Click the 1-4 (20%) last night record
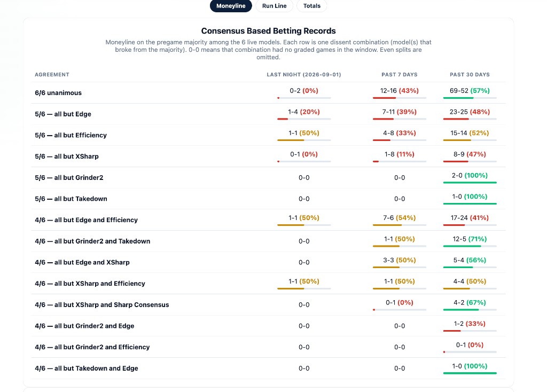This screenshot has width=547, height=392. [x=304, y=112]
